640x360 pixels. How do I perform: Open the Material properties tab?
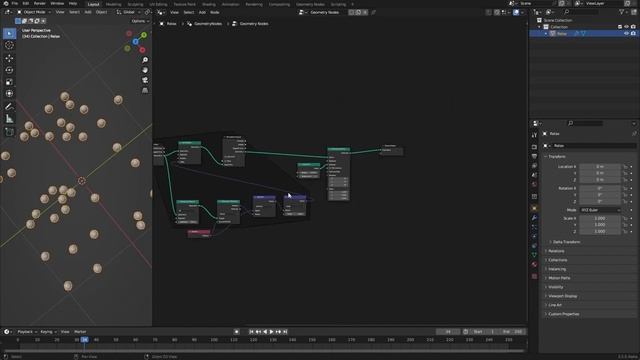(534, 264)
